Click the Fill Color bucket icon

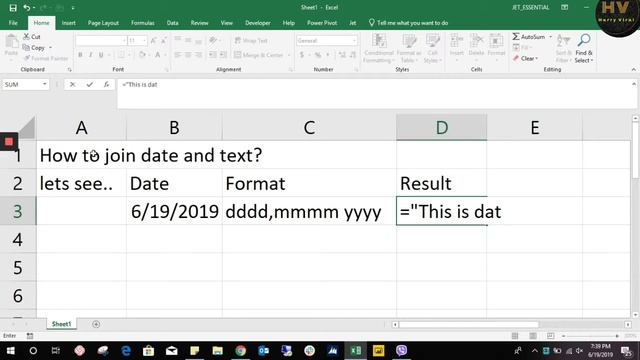[x=142, y=55]
